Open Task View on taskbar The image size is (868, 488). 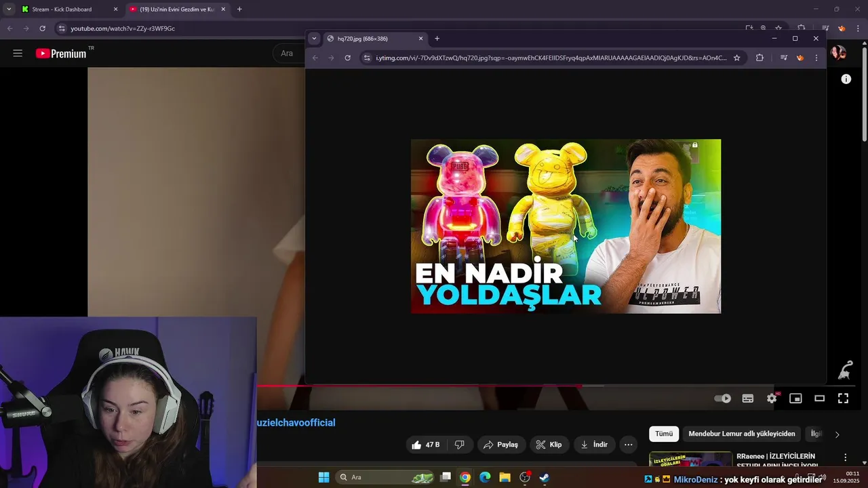point(446,477)
